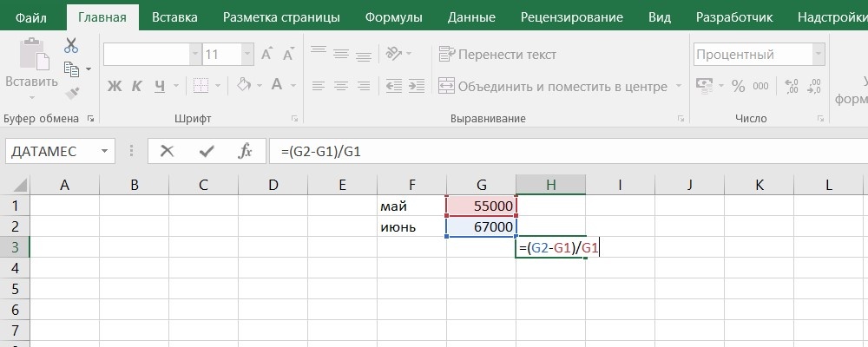Click the text orientation icon
This screenshot has width=868, height=347.
(393, 54)
